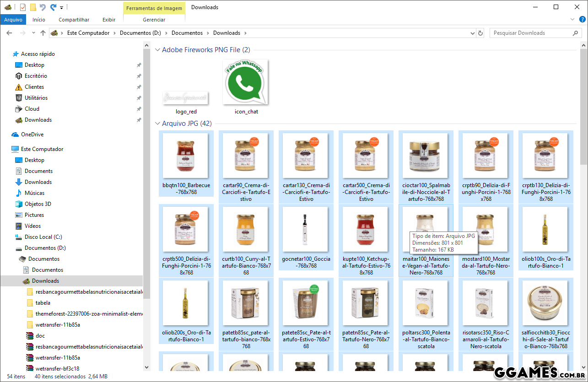Click the pin icon next to Clientes
The width and height of the screenshot is (588, 382).
pos(139,87)
